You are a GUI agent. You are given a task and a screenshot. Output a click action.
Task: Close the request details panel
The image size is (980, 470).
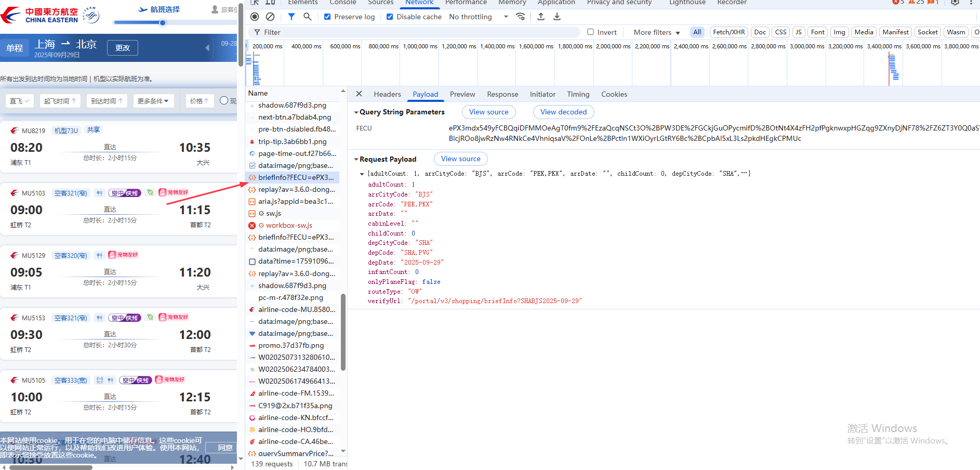[359, 94]
